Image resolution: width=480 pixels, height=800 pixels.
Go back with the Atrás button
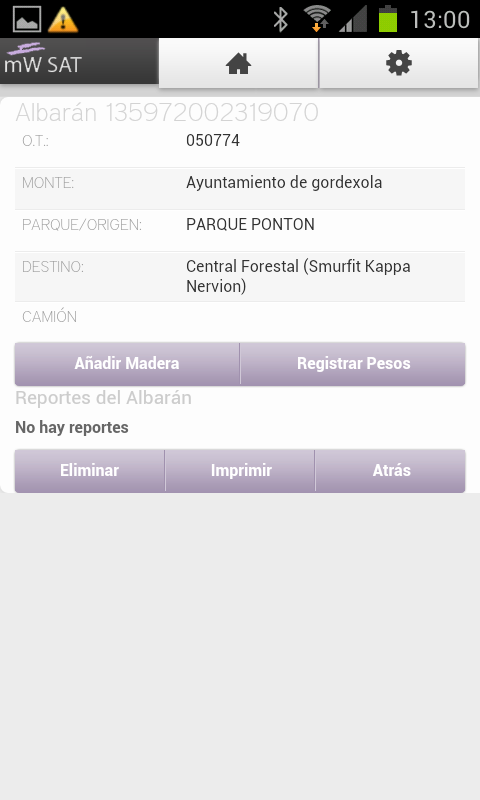391,470
